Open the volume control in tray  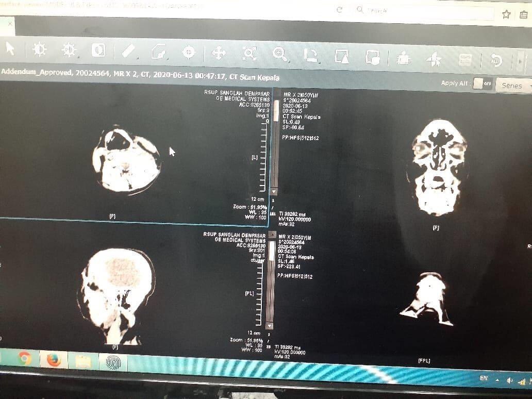(x=509, y=380)
